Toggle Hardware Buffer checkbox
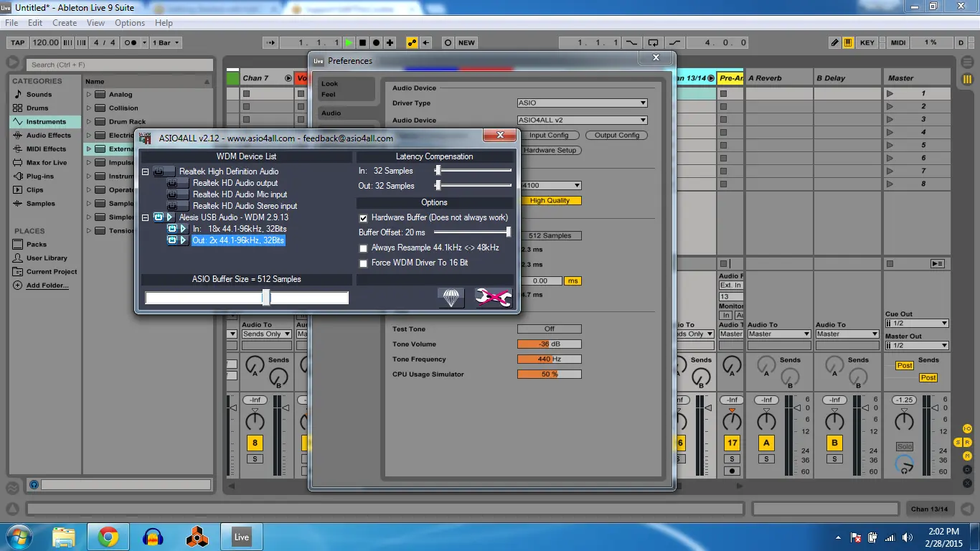 point(363,217)
